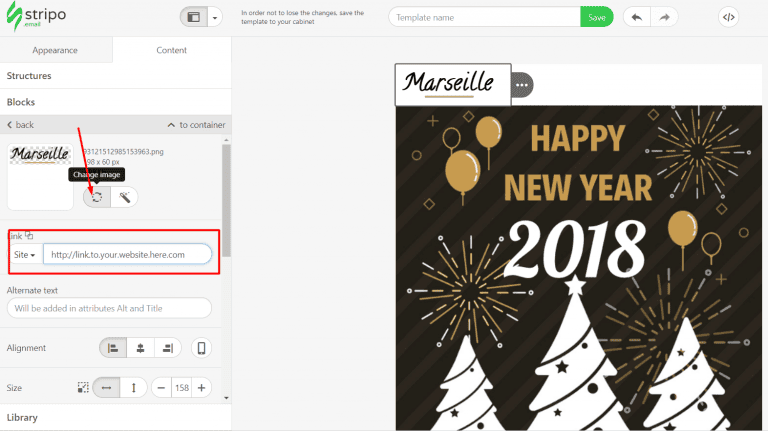The width and height of the screenshot is (768, 431).
Task: Select right alignment for the image
Action: [x=168, y=348]
